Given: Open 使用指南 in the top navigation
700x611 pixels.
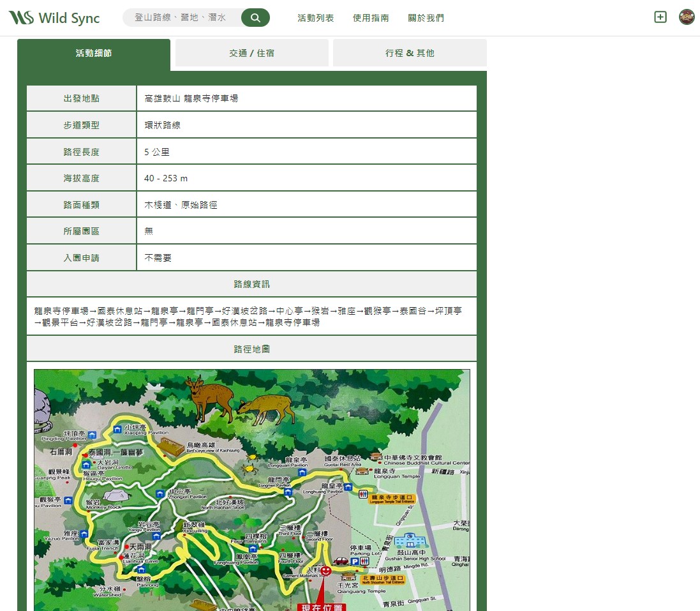Looking at the screenshot, I should pyautogui.click(x=371, y=18).
